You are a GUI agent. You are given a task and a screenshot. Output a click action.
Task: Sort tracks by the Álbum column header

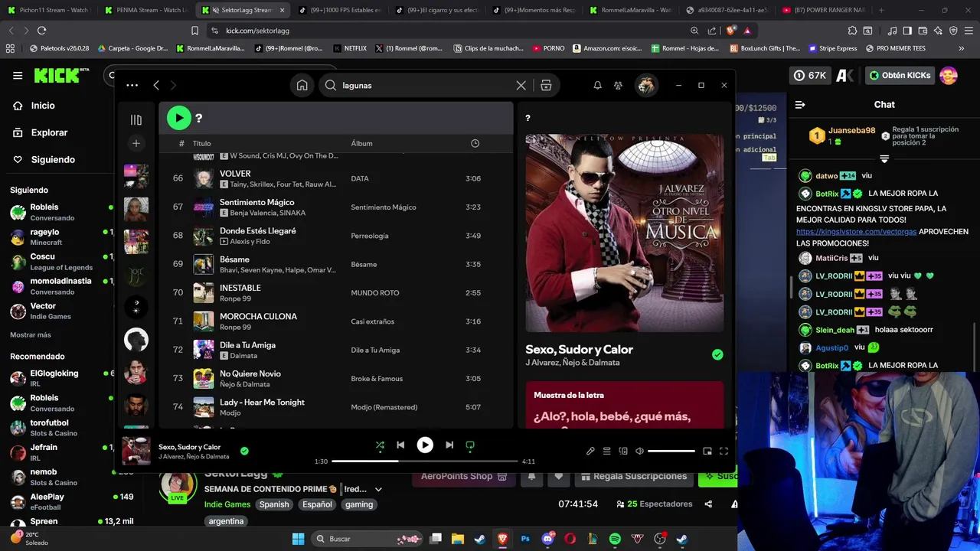point(361,143)
